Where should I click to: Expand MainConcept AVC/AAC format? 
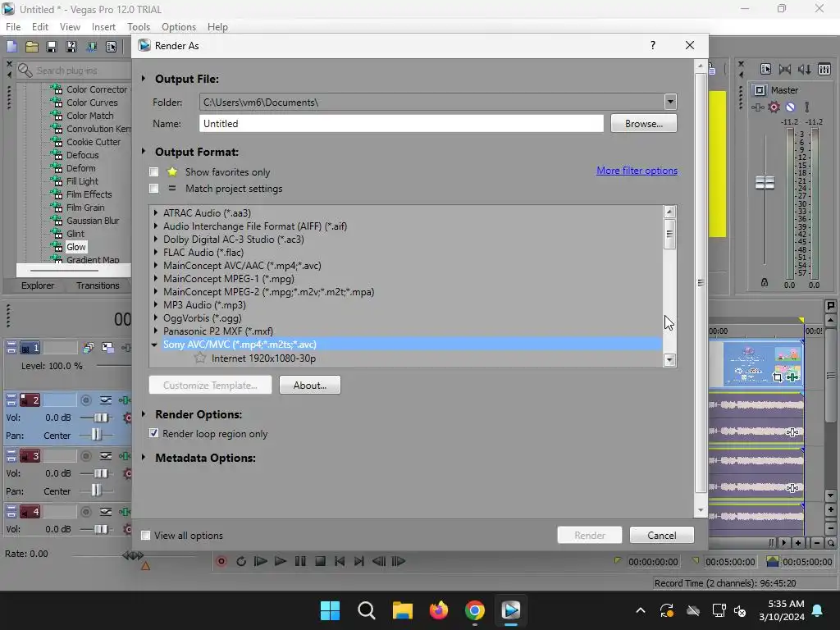click(156, 265)
